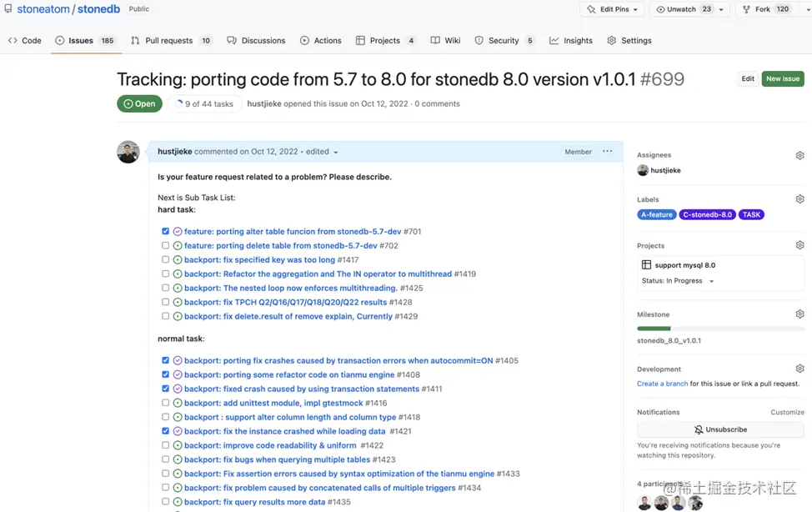Click hustjieke's assignee avatar in sidebar
812x512 pixels.
(x=643, y=170)
